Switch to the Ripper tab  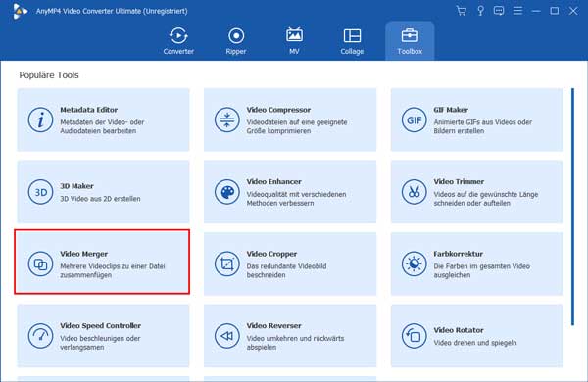click(x=236, y=41)
